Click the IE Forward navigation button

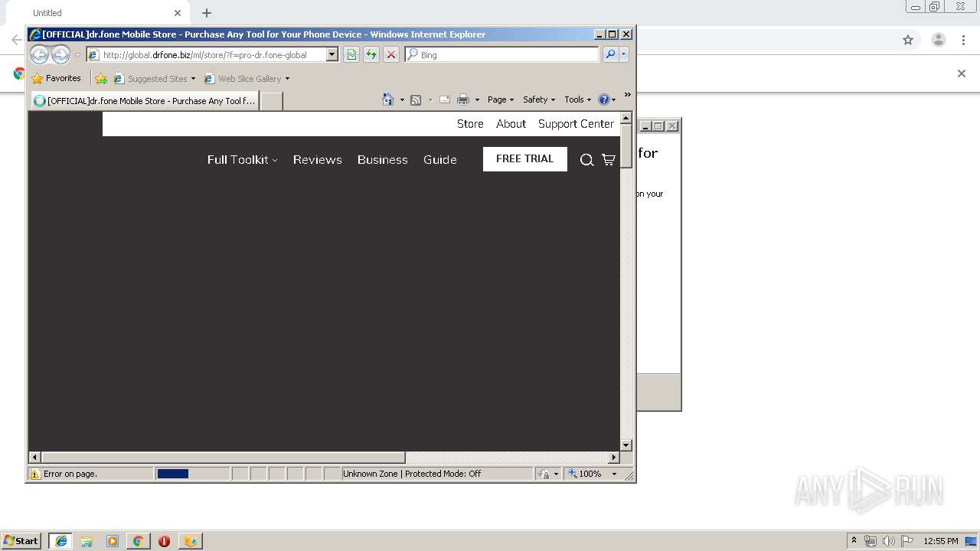pyautogui.click(x=60, y=54)
